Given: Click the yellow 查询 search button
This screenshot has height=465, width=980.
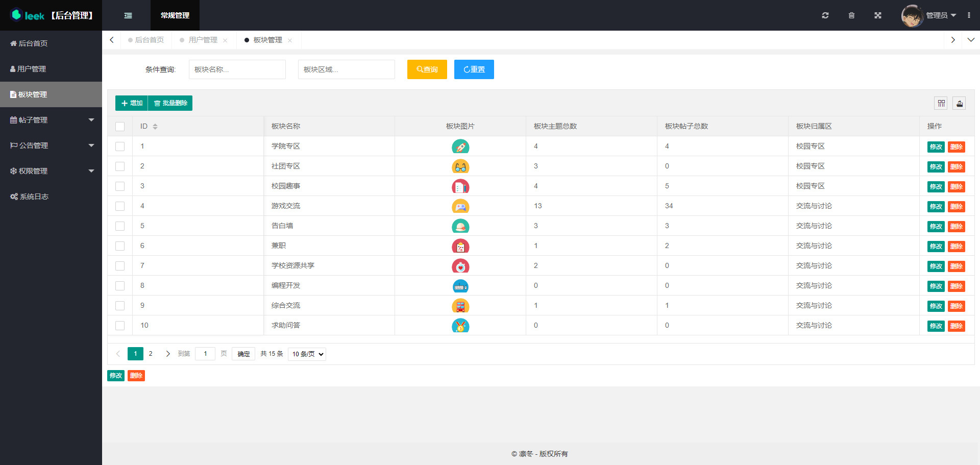Looking at the screenshot, I should pos(427,69).
